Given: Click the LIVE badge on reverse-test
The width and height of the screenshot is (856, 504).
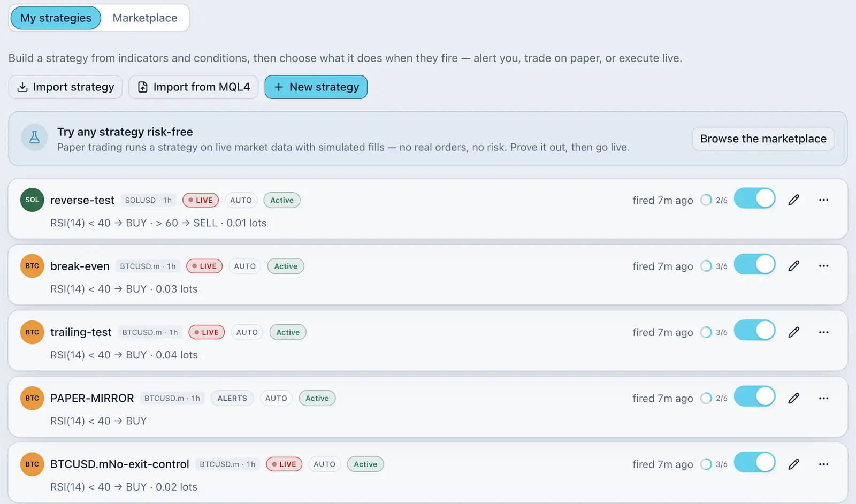Looking at the screenshot, I should 201,200.
